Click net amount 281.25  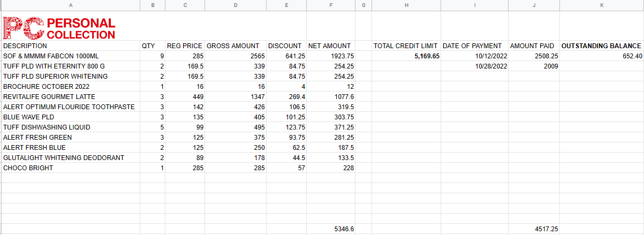[331, 138]
